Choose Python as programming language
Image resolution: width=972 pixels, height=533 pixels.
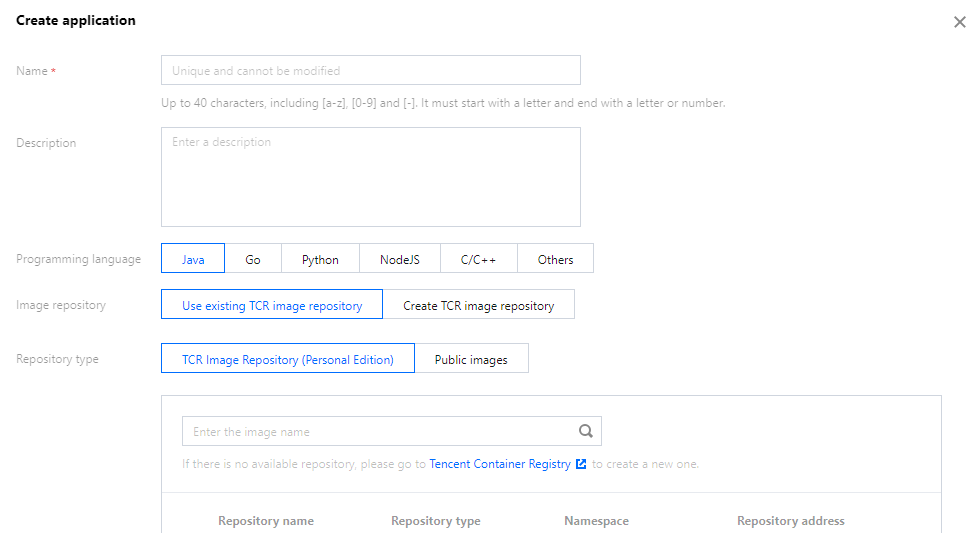pos(320,259)
